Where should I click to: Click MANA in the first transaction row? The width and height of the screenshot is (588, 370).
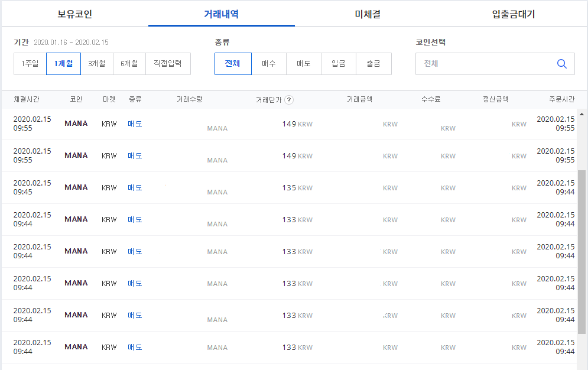tap(76, 124)
